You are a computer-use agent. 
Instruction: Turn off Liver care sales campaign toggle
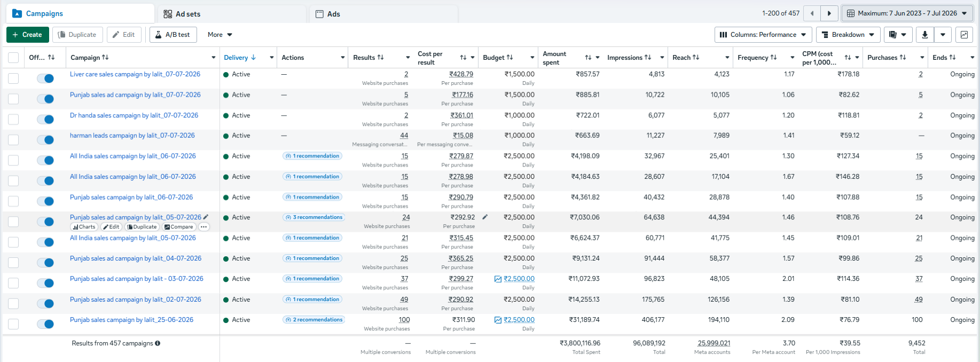click(45, 78)
